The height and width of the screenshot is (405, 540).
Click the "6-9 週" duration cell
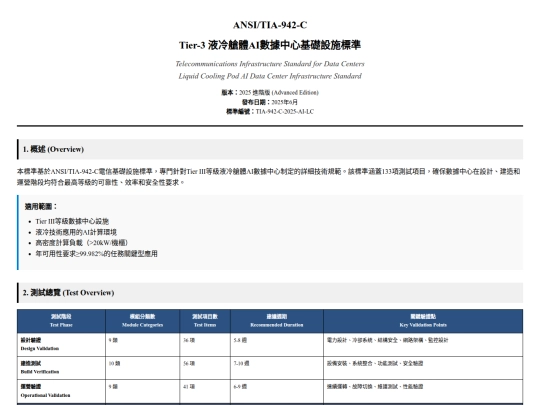pyautogui.click(x=277, y=391)
